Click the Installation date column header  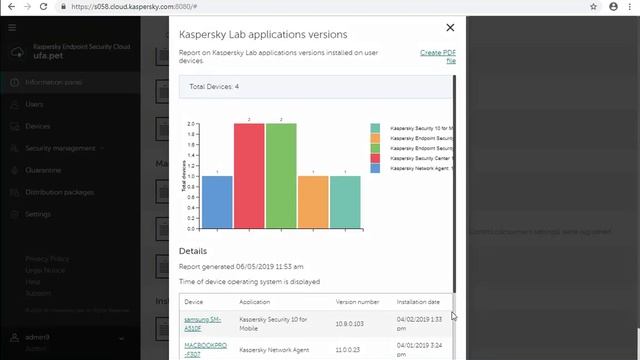(418, 302)
